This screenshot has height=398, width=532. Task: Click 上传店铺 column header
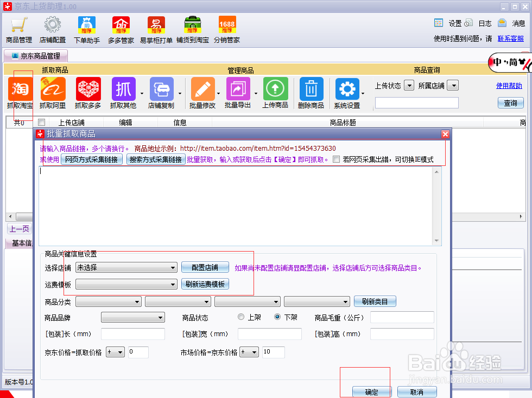pyautogui.click(x=71, y=123)
